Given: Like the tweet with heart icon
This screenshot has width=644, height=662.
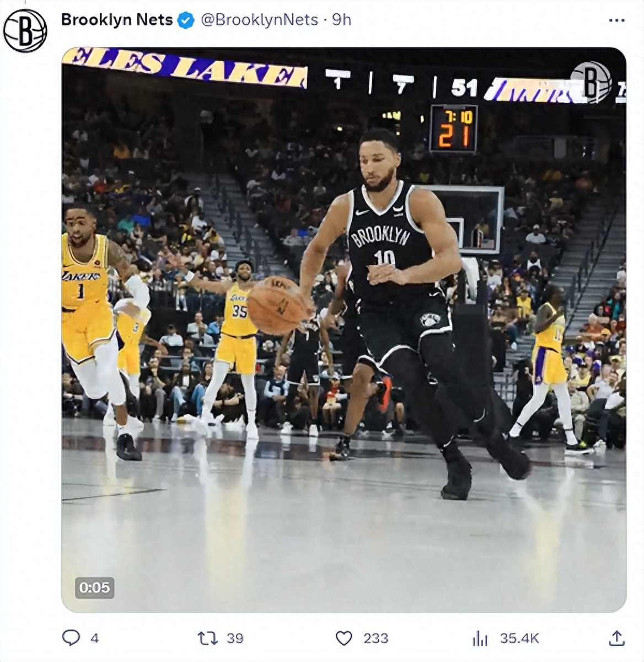Looking at the screenshot, I should click(x=344, y=638).
